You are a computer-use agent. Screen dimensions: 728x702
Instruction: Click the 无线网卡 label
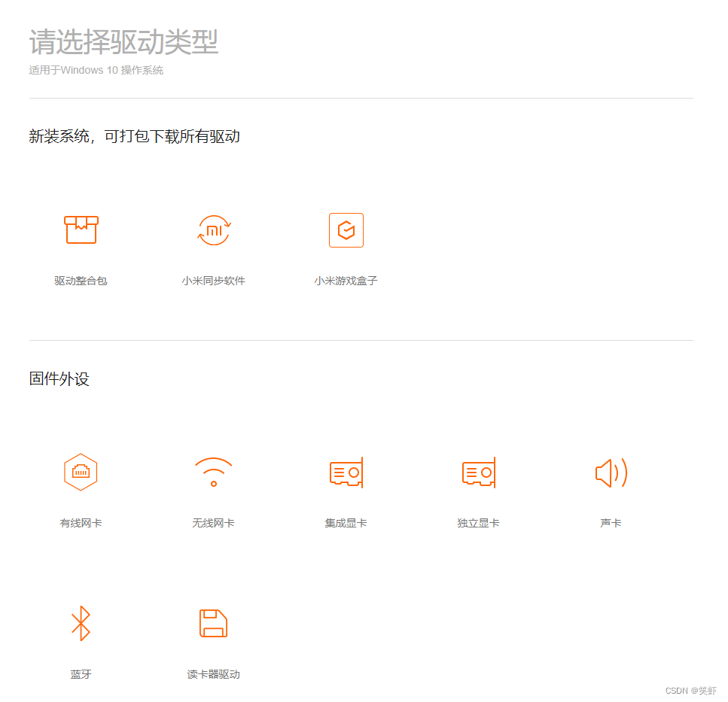pos(214,523)
